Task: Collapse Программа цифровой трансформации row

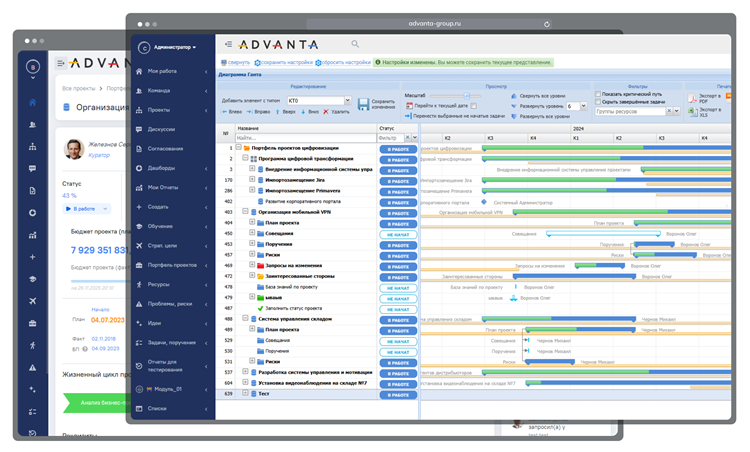Action: coord(245,158)
